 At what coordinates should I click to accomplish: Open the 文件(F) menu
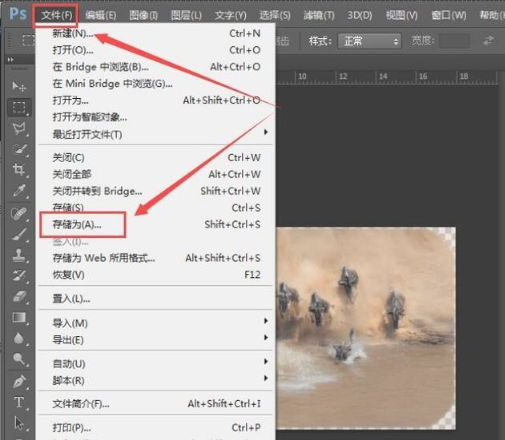[x=56, y=15]
